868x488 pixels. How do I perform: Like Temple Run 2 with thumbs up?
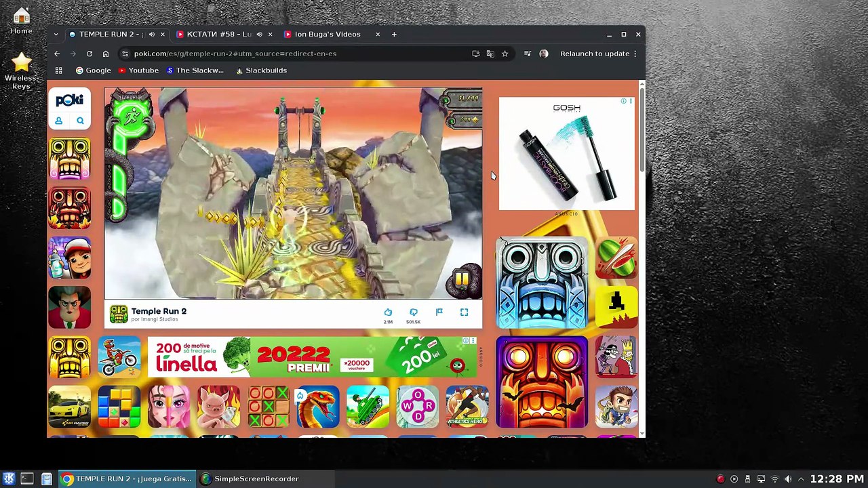point(388,312)
